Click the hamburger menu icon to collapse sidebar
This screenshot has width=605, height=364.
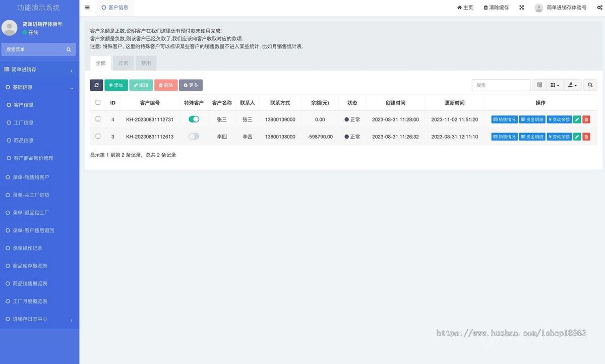pyautogui.click(x=87, y=8)
